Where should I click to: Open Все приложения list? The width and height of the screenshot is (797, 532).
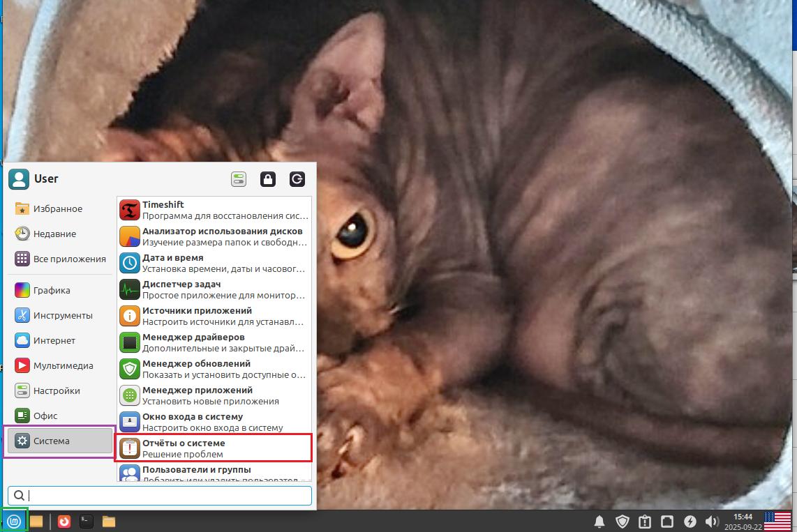click(x=59, y=259)
